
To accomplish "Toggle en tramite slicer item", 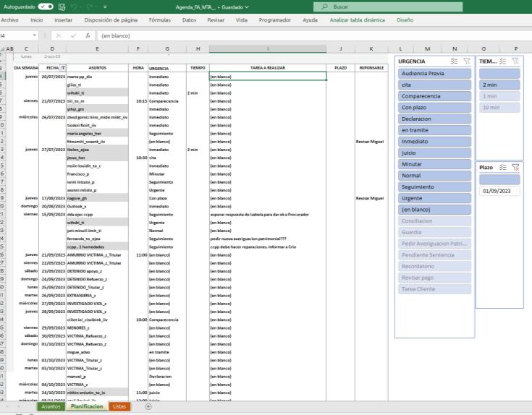I will point(434,130).
